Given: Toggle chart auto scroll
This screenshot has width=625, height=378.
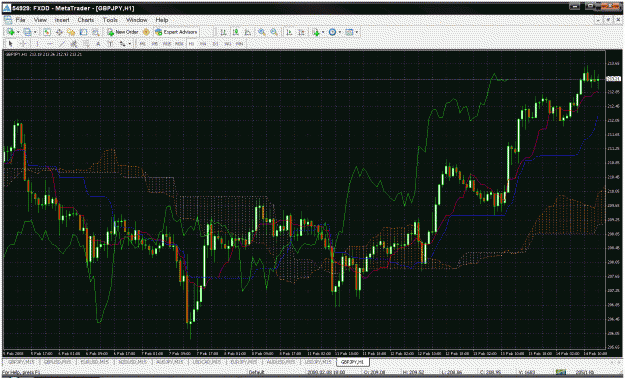Looking at the screenshot, I should tap(289, 32).
